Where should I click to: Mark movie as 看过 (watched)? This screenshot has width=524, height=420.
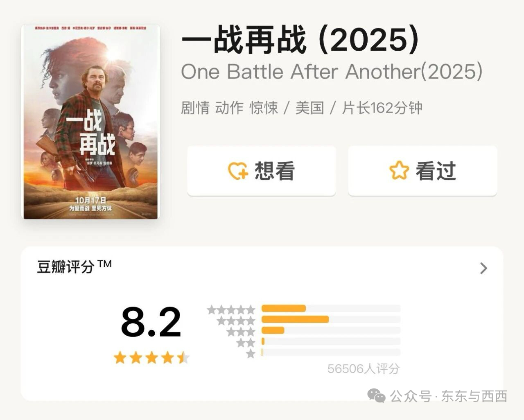(x=422, y=171)
